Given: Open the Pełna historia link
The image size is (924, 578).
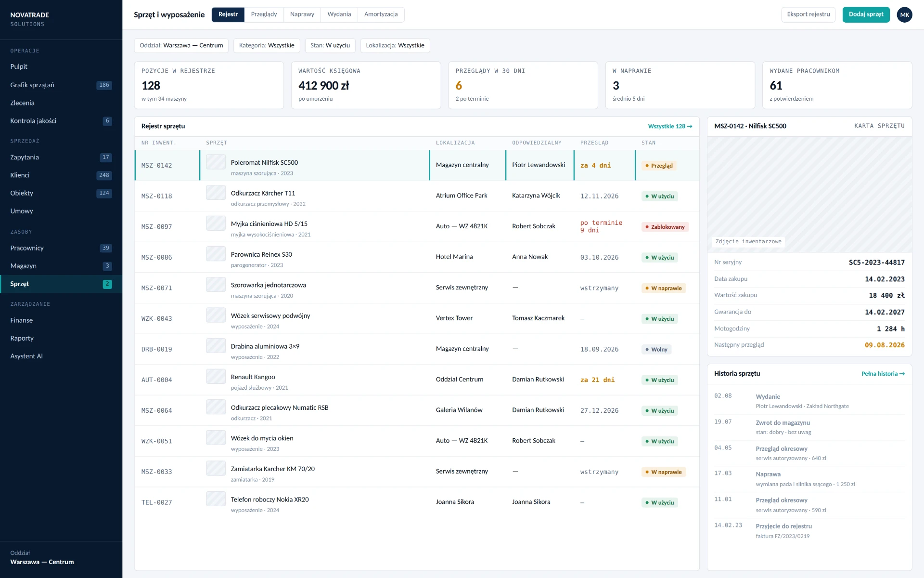Looking at the screenshot, I should tap(883, 374).
